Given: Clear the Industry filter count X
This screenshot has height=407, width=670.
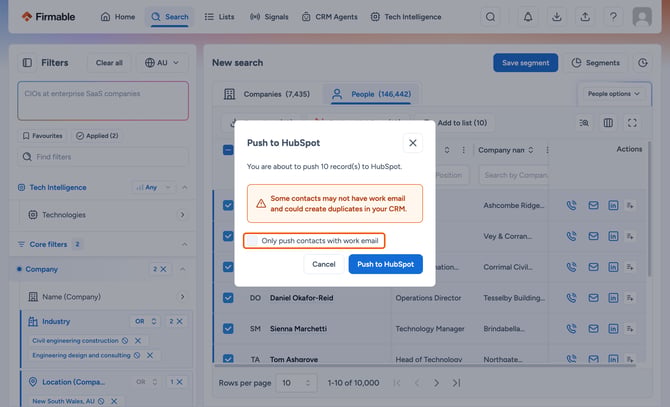Looking at the screenshot, I should pyautogui.click(x=179, y=321).
